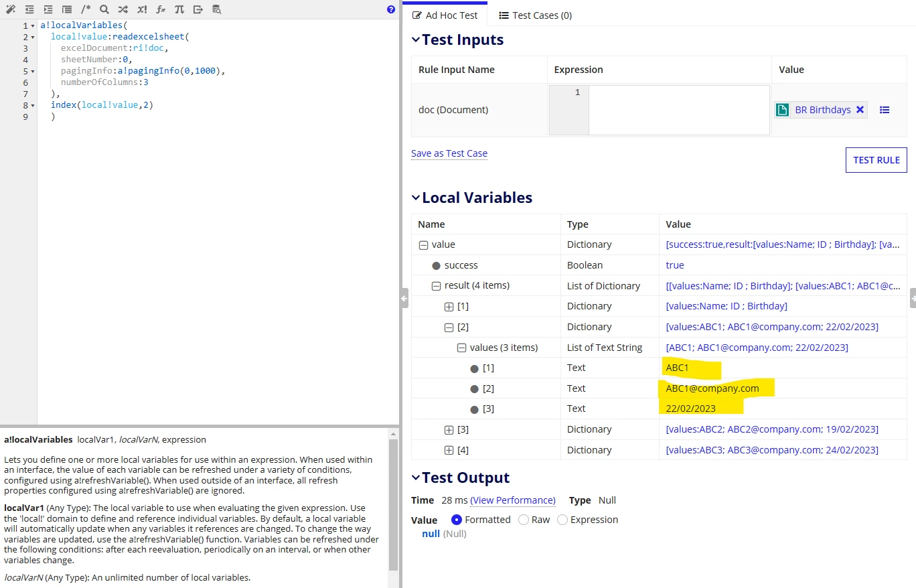Click the doc (Document) input name
The image size is (916, 588).
(453, 110)
